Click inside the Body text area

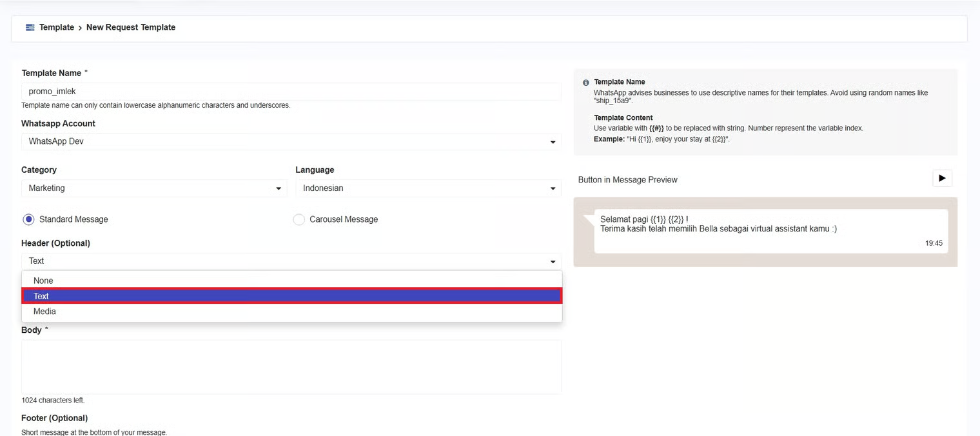point(291,366)
